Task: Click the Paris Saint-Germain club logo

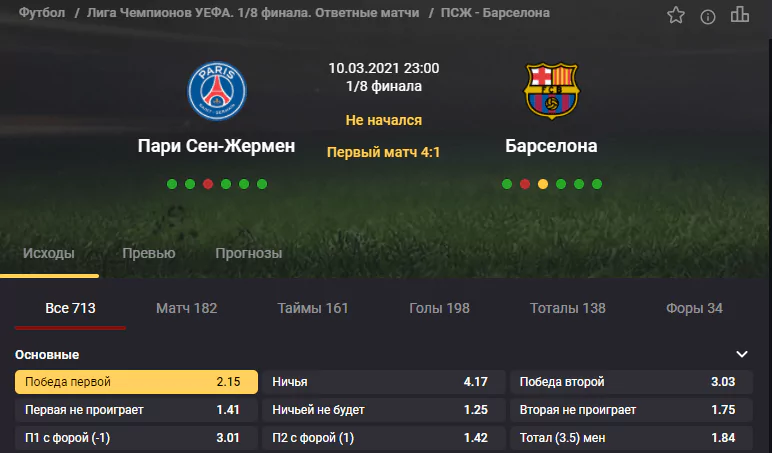Action: [217, 91]
